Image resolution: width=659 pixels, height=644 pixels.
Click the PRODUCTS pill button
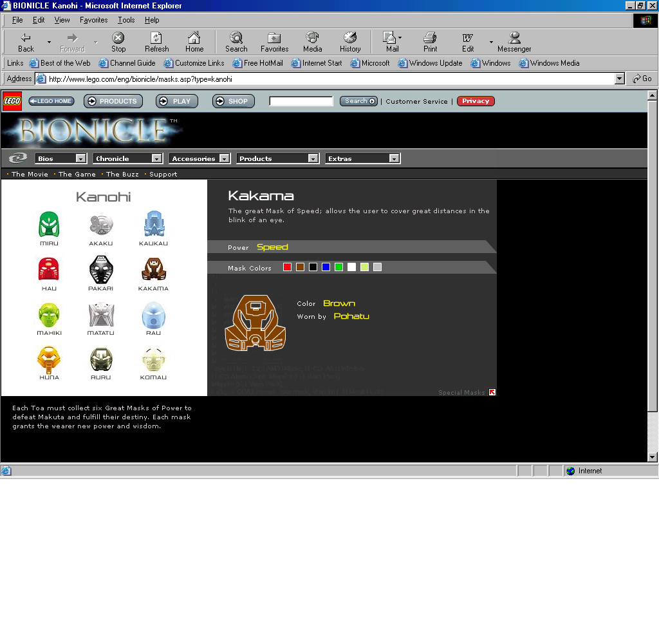(x=113, y=101)
